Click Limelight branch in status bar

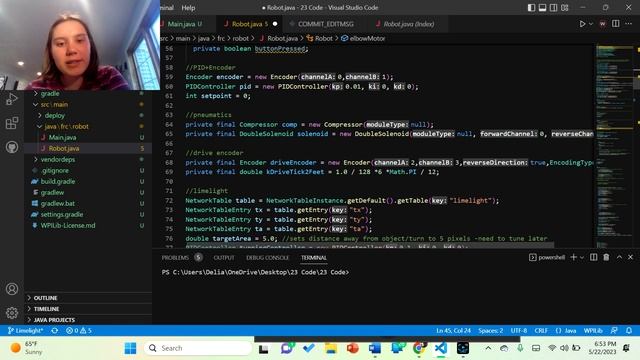pyautogui.click(x=25, y=331)
